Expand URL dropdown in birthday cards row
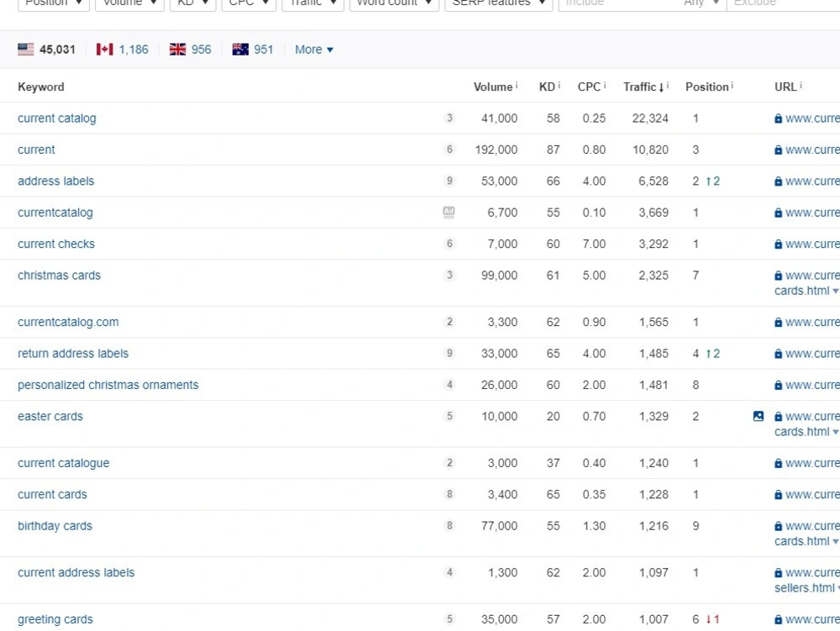The width and height of the screenshot is (840, 631). coord(835,542)
